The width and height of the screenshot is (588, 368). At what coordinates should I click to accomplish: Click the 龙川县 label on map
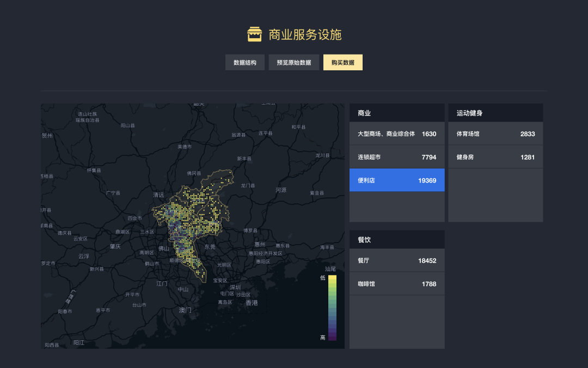tap(322, 155)
